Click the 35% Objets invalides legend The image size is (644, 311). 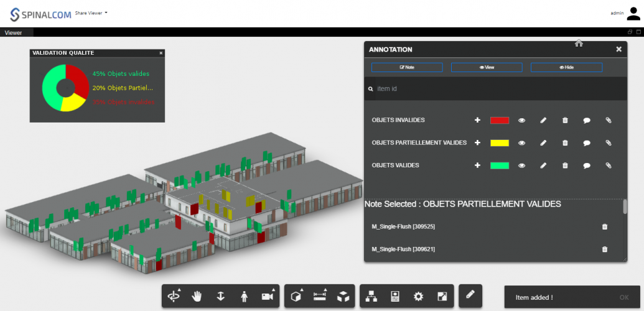pyautogui.click(x=123, y=102)
